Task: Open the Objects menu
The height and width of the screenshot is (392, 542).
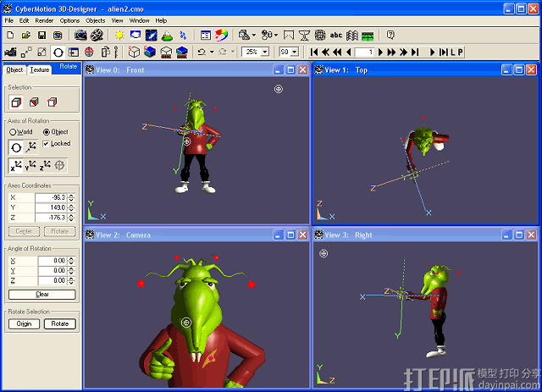Action: pos(96,20)
